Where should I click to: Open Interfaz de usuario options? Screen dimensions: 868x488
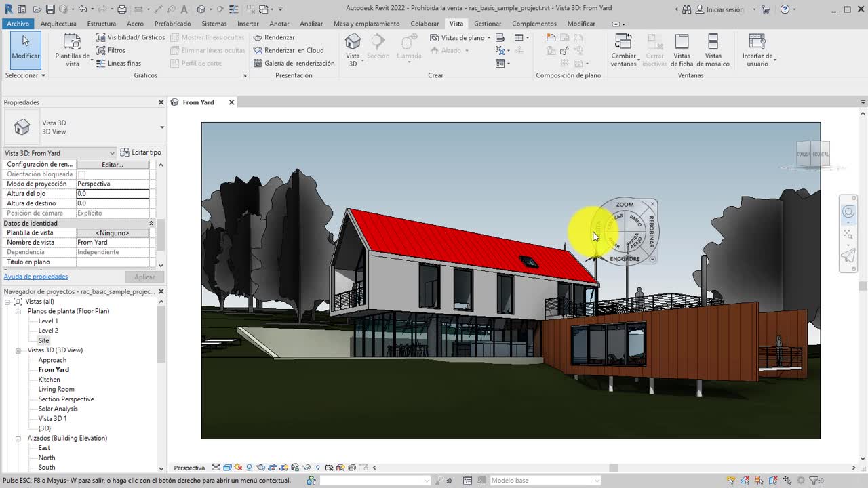(757, 51)
